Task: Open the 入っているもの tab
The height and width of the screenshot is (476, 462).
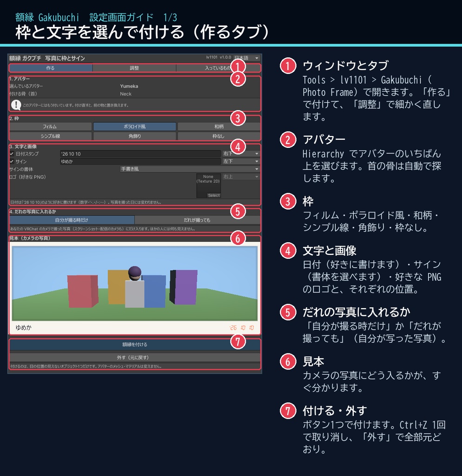Action: (x=218, y=68)
